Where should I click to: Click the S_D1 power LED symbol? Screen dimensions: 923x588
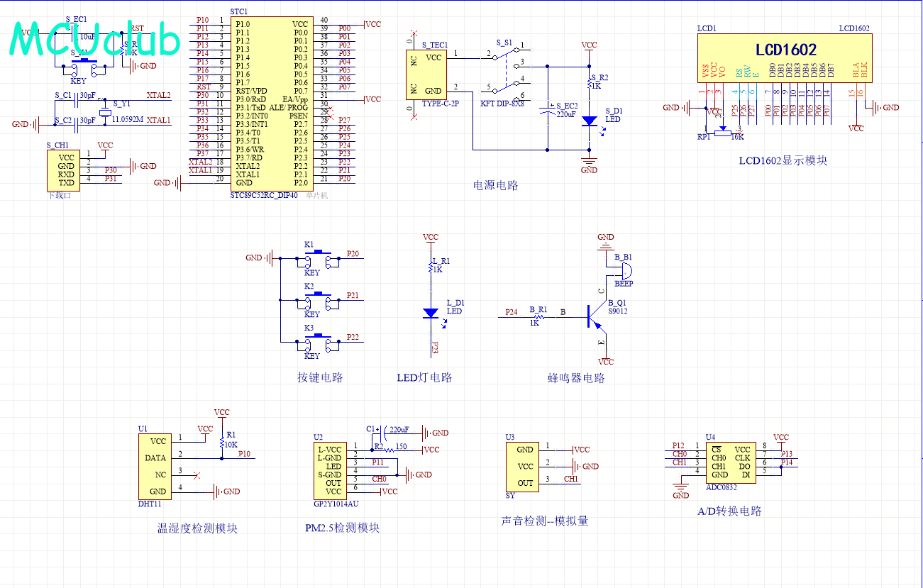pyautogui.click(x=590, y=121)
